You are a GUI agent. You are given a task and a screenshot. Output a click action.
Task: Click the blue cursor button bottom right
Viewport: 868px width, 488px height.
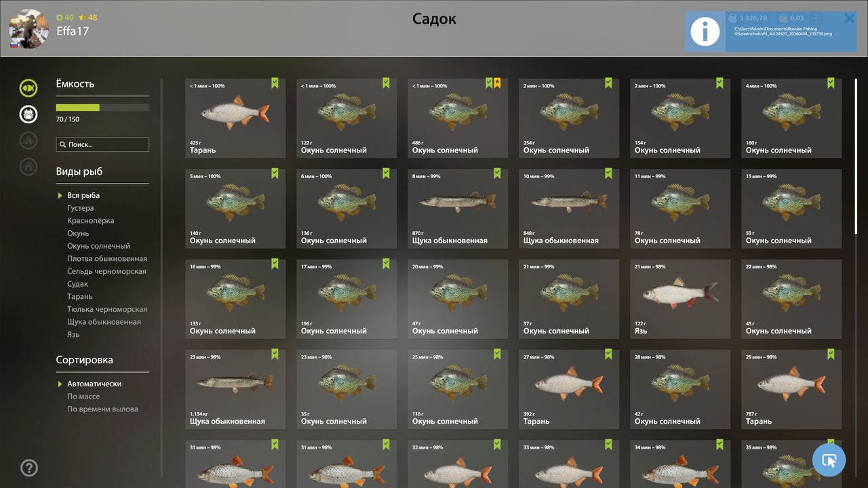[x=829, y=461]
